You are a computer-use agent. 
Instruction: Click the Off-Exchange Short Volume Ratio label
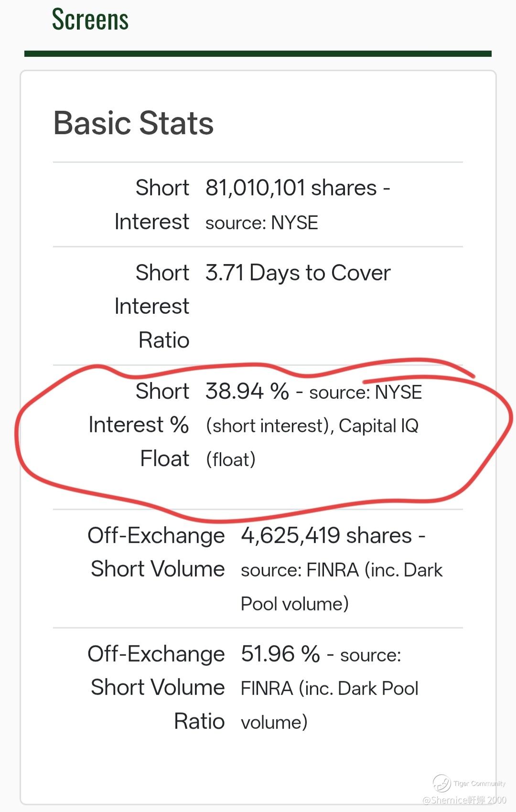(156, 687)
